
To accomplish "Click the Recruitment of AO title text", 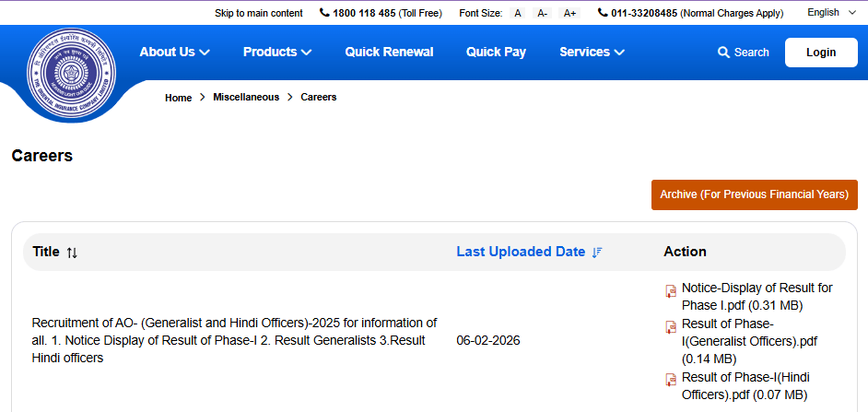I will click(x=234, y=340).
